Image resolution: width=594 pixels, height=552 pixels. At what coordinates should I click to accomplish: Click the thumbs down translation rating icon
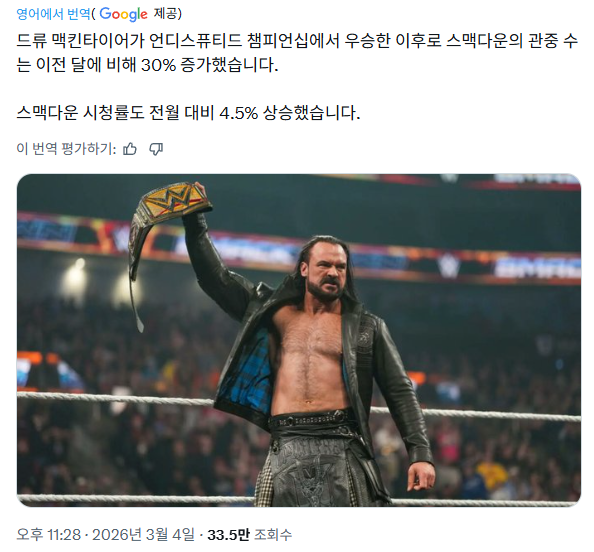coord(156,149)
